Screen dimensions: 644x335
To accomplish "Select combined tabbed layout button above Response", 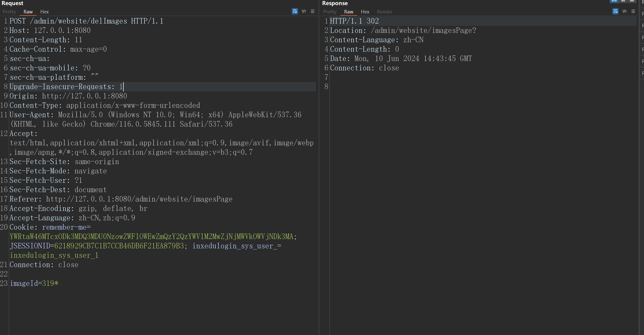I will click(632, 1).
